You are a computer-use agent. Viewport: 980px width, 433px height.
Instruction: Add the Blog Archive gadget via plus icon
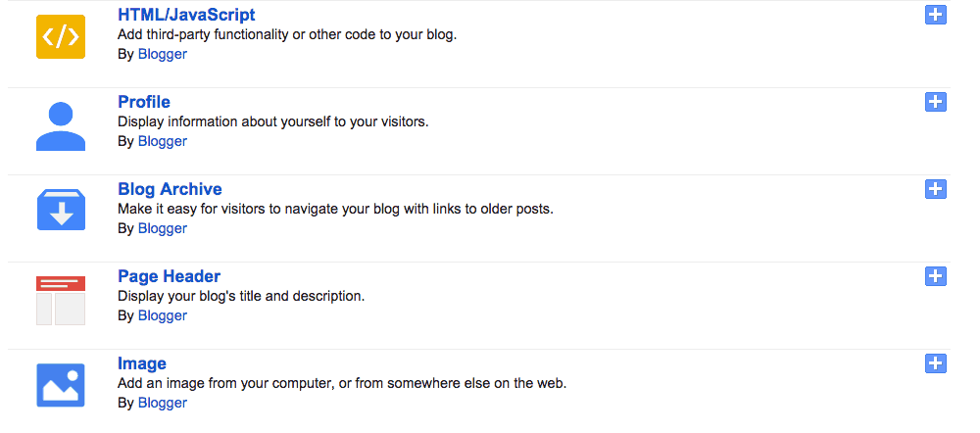pyautogui.click(x=936, y=189)
